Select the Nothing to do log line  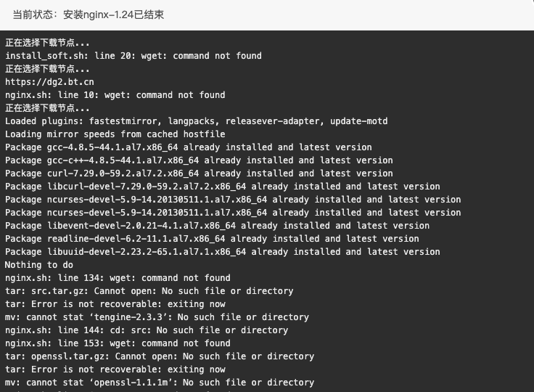[39, 265]
